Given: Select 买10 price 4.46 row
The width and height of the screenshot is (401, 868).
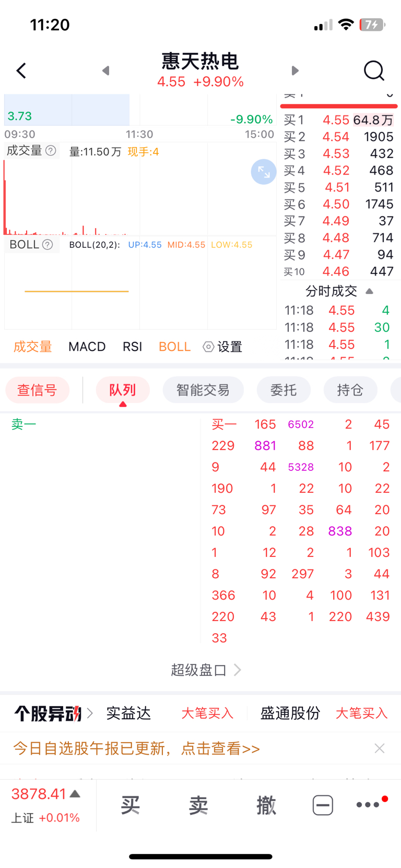Looking at the screenshot, I should point(338,271).
